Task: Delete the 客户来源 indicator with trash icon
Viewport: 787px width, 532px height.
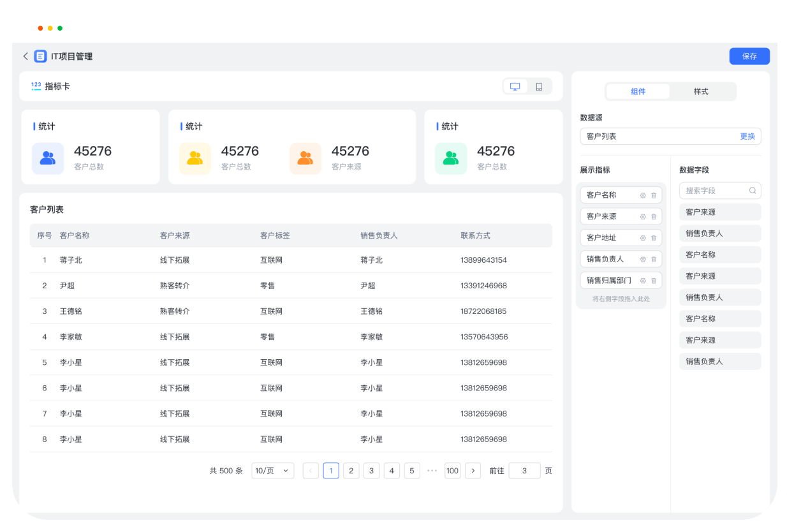Action: click(654, 217)
